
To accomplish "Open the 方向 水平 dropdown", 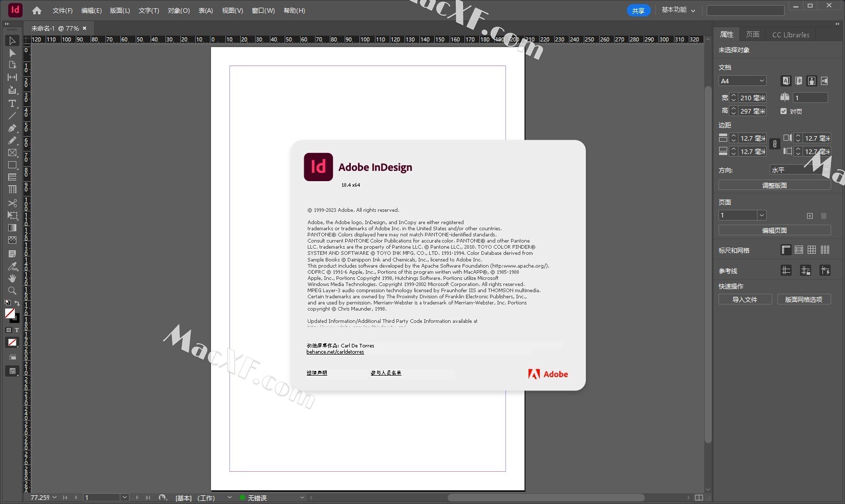I will [x=800, y=170].
